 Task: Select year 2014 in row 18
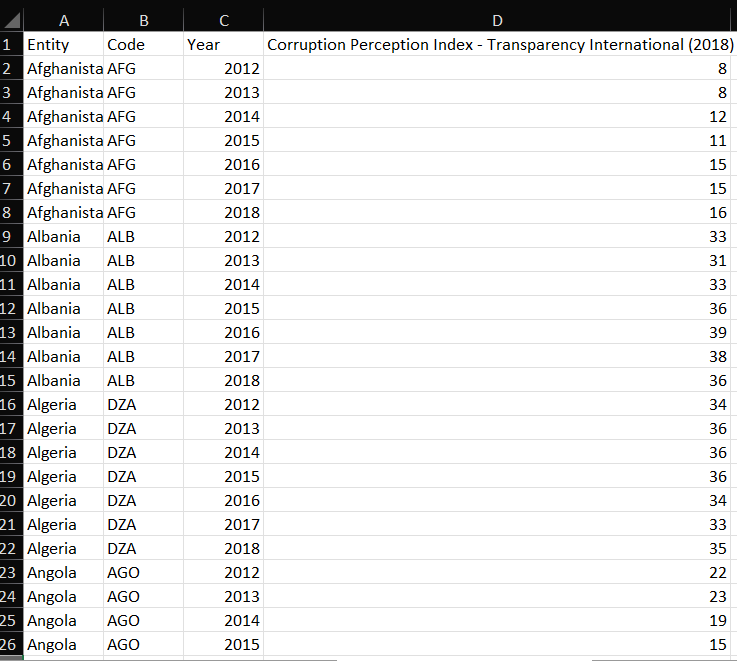coord(223,452)
